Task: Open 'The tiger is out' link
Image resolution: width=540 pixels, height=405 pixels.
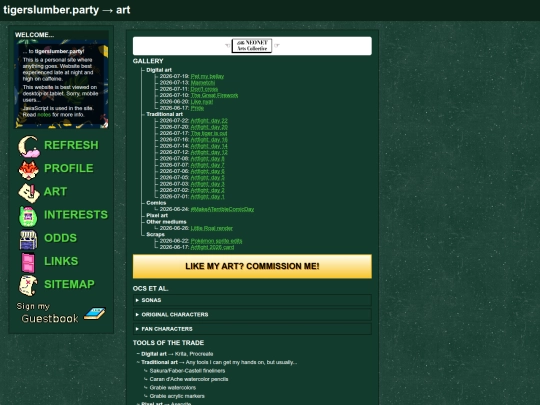Action: tap(209, 133)
